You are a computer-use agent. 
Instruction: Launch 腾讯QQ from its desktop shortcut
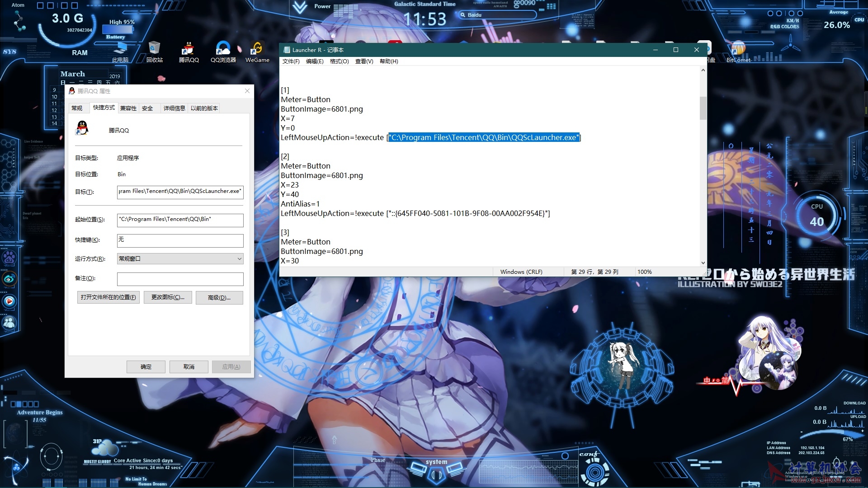[x=189, y=51]
